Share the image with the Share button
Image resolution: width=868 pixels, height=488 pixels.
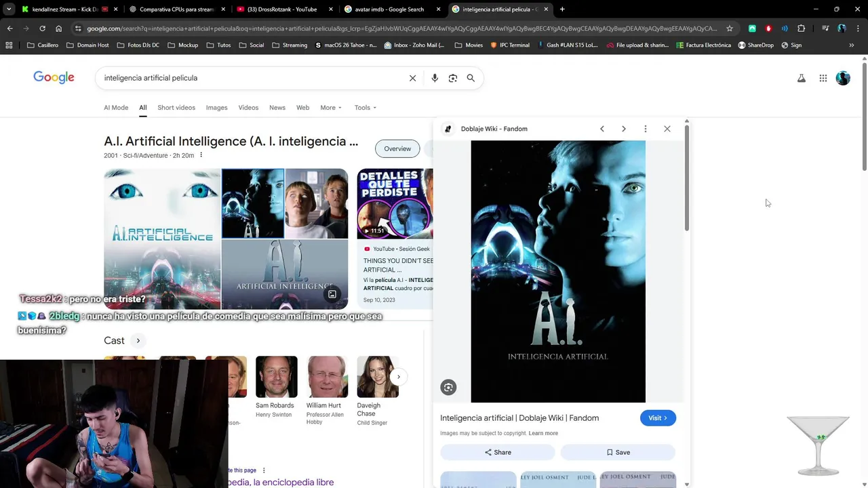click(x=498, y=452)
